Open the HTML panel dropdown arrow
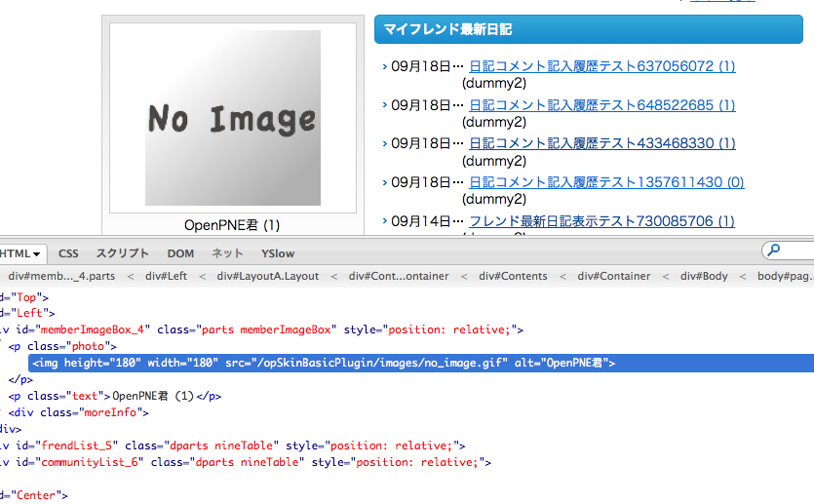The height and width of the screenshot is (504, 814). point(36,253)
